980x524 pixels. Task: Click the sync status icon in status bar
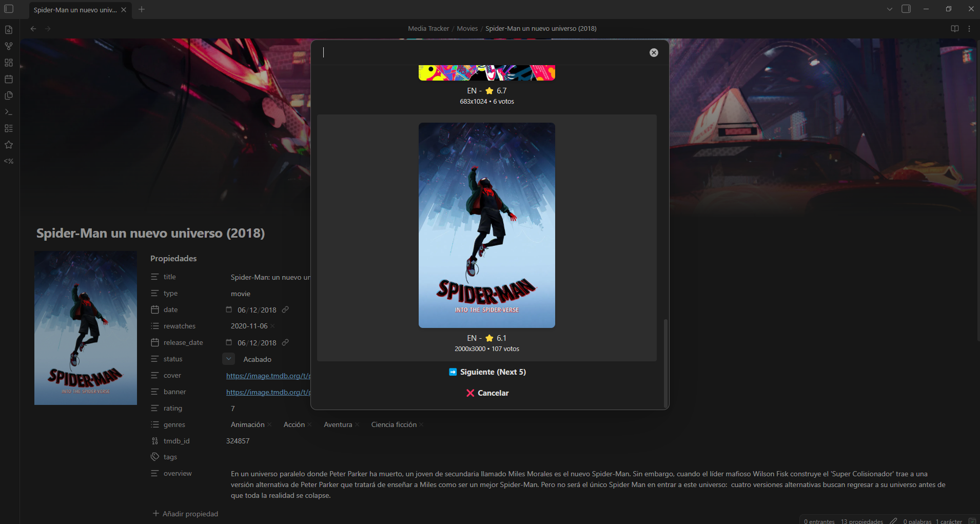(x=973, y=520)
